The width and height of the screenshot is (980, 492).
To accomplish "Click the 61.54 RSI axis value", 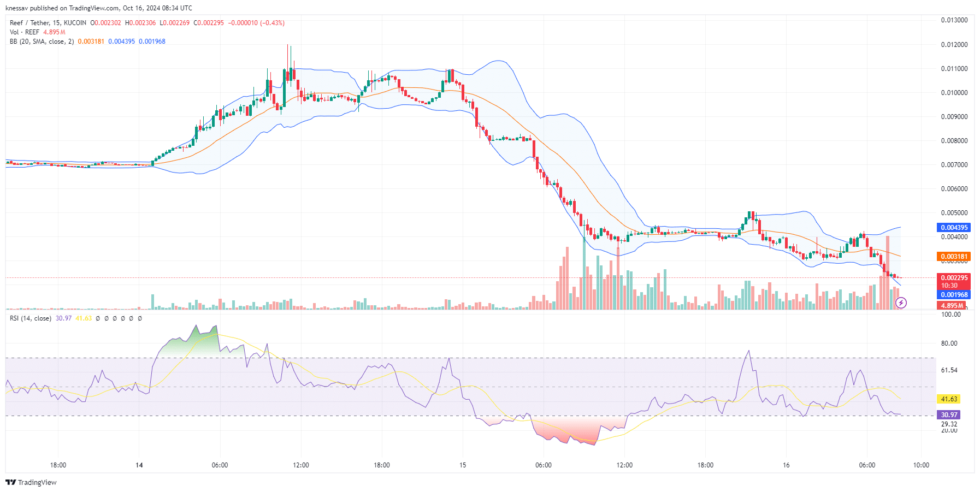I will tap(949, 370).
